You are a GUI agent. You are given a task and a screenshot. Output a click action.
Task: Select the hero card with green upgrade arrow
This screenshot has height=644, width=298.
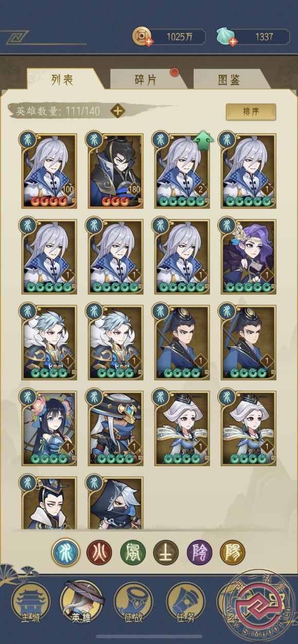point(182,171)
